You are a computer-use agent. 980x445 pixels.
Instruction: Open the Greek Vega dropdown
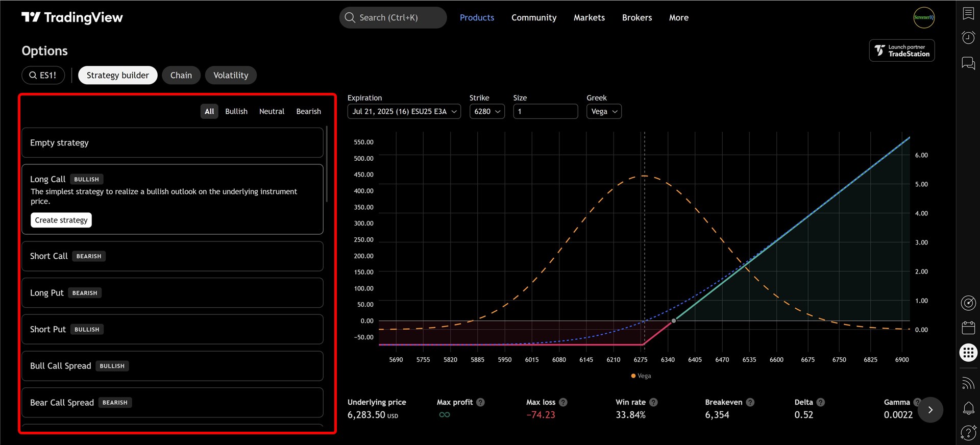(x=604, y=111)
